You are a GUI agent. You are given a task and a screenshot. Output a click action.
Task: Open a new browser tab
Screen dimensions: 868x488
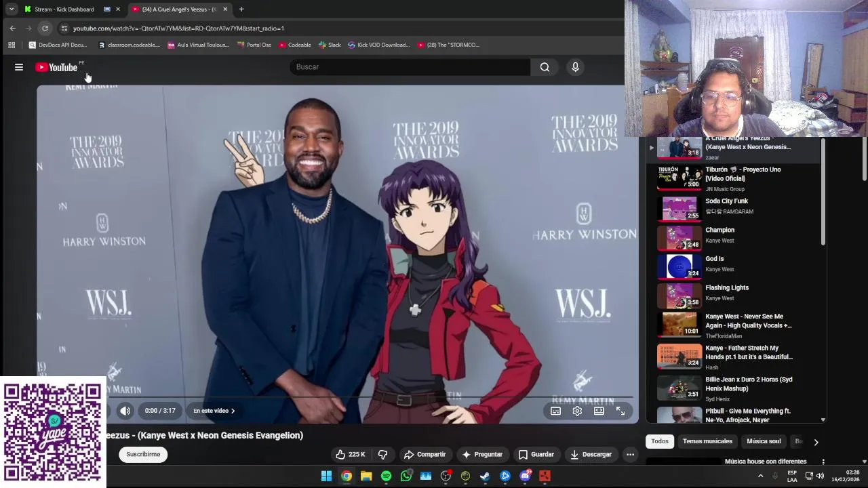click(241, 9)
